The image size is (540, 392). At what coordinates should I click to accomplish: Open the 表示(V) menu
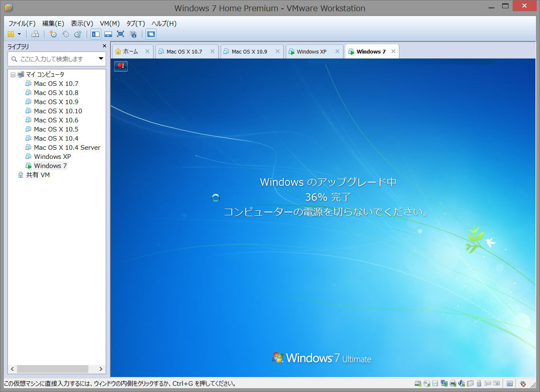[x=82, y=23]
